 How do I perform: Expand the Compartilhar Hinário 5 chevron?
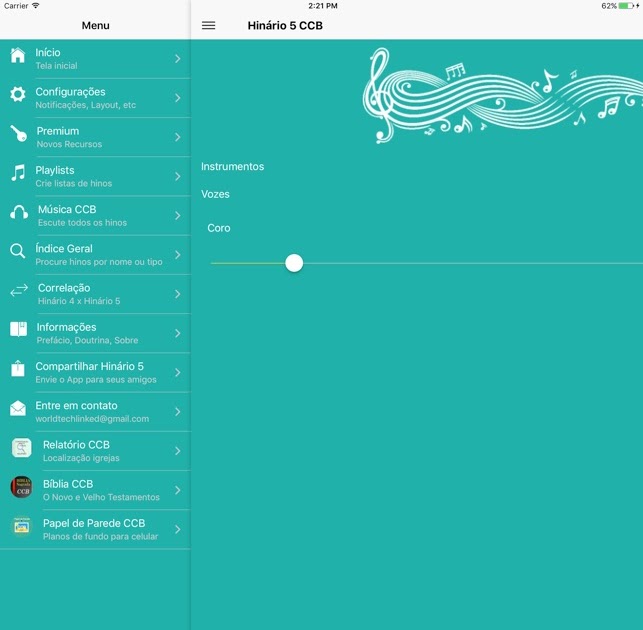click(x=178, y=372)
